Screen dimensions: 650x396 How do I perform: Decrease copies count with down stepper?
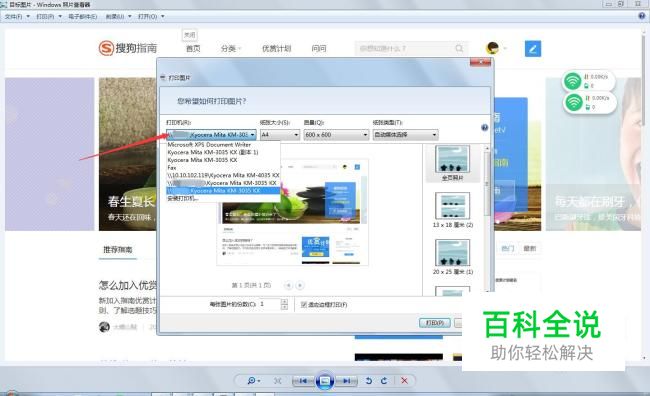tap(284, 307)
